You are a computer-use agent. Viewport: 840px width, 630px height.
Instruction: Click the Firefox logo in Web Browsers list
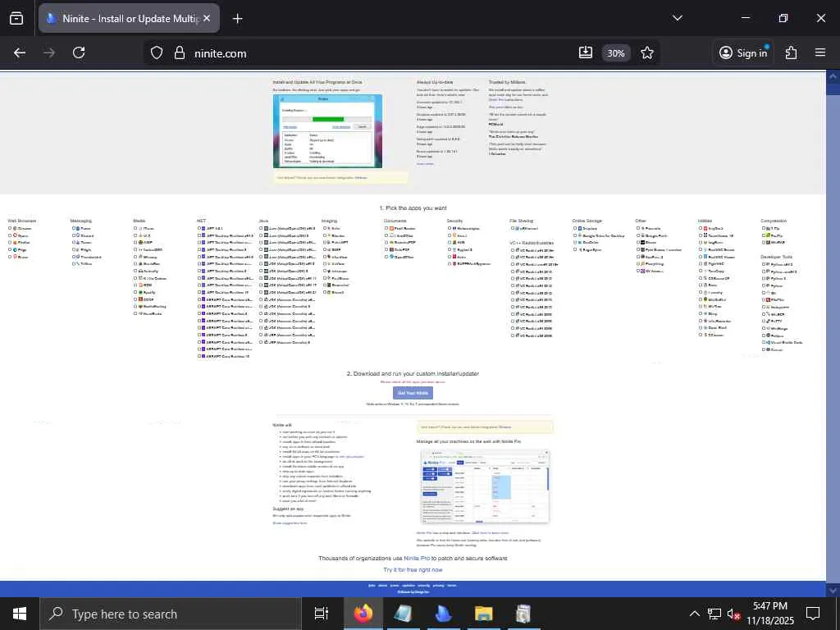coord(15,242)
